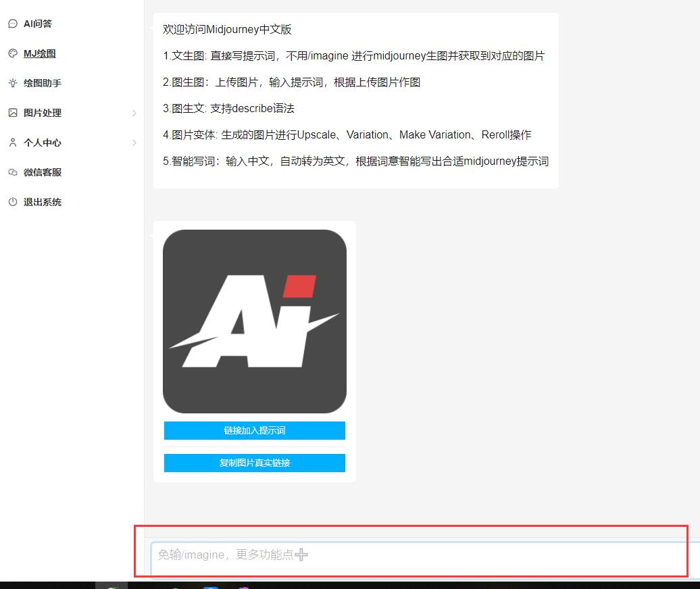This screenshot has width=700, height=589.
Task: Click the power icon beside 退出系统
Action: pyautogui.click(x=12, y=202)
